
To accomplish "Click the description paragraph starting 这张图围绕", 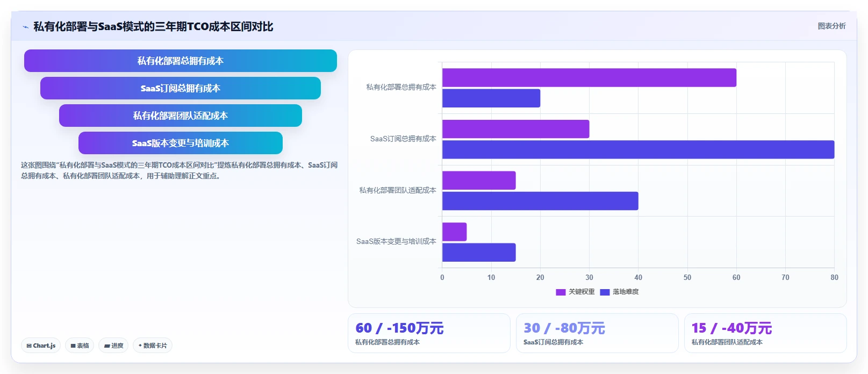I will click(180, 170).
